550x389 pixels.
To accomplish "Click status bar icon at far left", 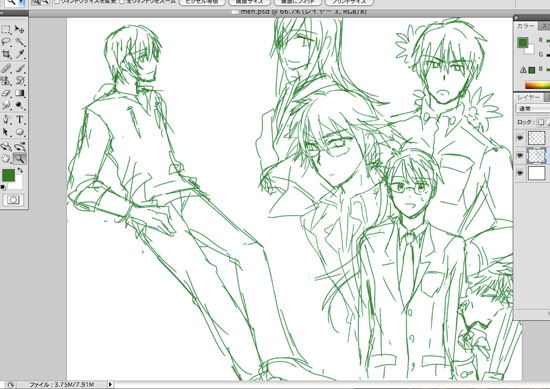I will tap(10, 385).
